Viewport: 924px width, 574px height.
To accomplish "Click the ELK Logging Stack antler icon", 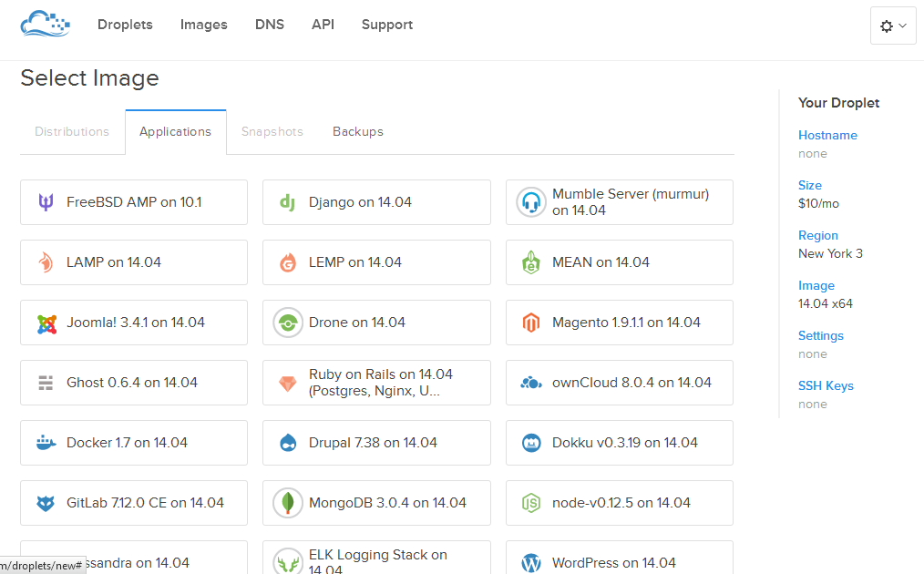I will (288, 561).
